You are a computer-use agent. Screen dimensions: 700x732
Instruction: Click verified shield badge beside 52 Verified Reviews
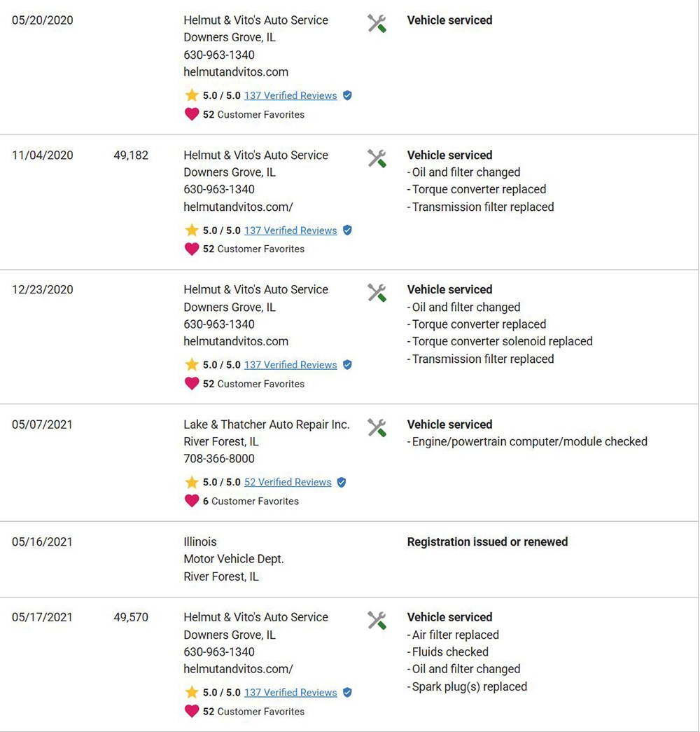tap(342, 482)
